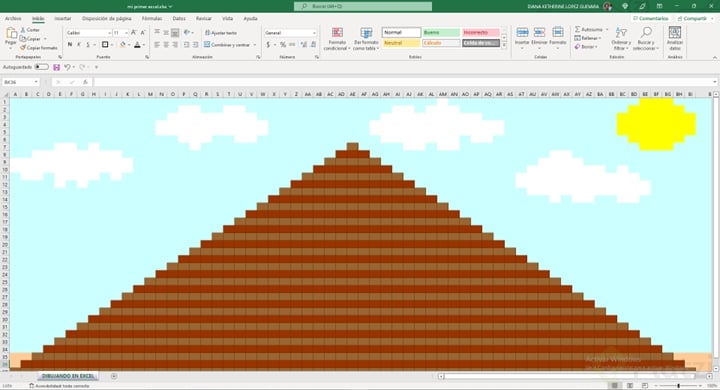Click the Autosuma sigma icon
The image size is (720, 390).
[x=578, y=29]
